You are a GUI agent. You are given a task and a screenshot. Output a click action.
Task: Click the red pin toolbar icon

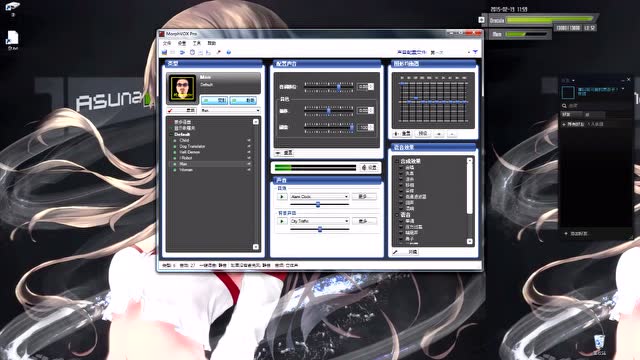pos(219,52)
